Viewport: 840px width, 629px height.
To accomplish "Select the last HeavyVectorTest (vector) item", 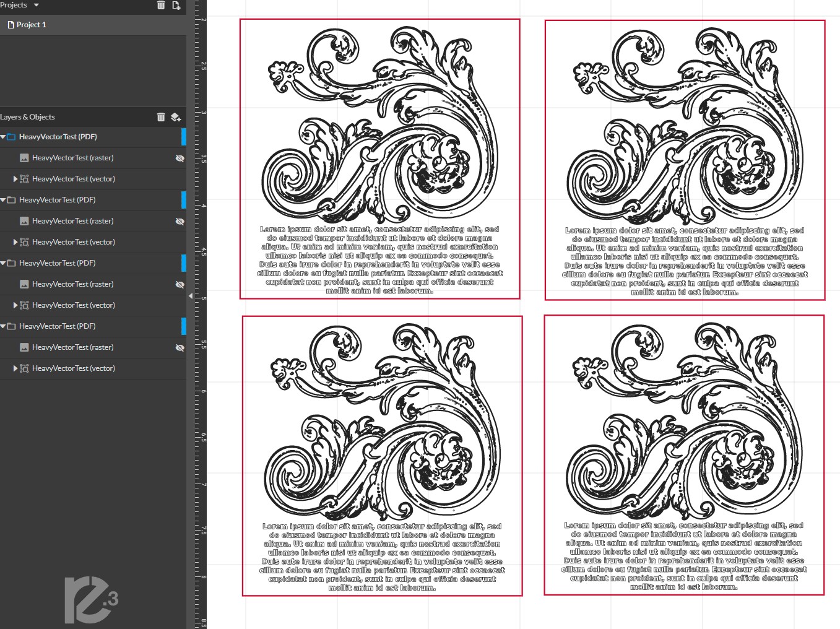I will click(x=73, y=368).
